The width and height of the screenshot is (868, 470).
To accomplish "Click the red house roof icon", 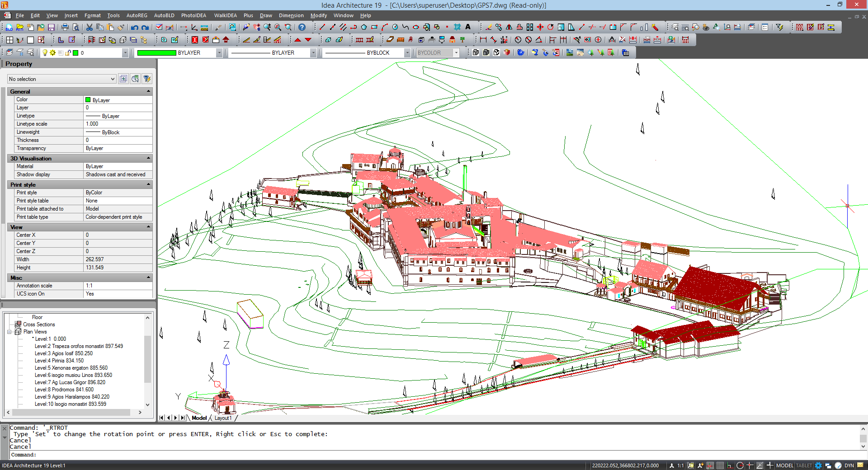I will click(226, 40).
